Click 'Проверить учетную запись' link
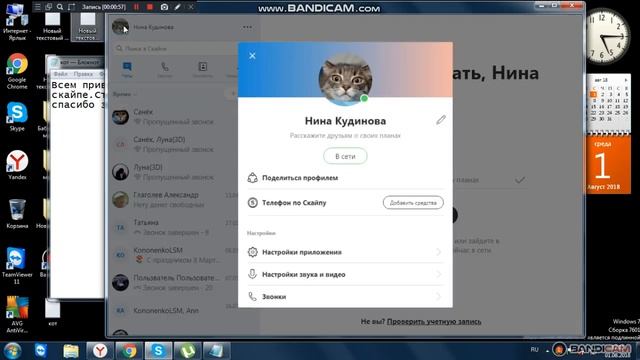Image resolution: width=640 pixels, height=360 pixels. tap(434, 322)
